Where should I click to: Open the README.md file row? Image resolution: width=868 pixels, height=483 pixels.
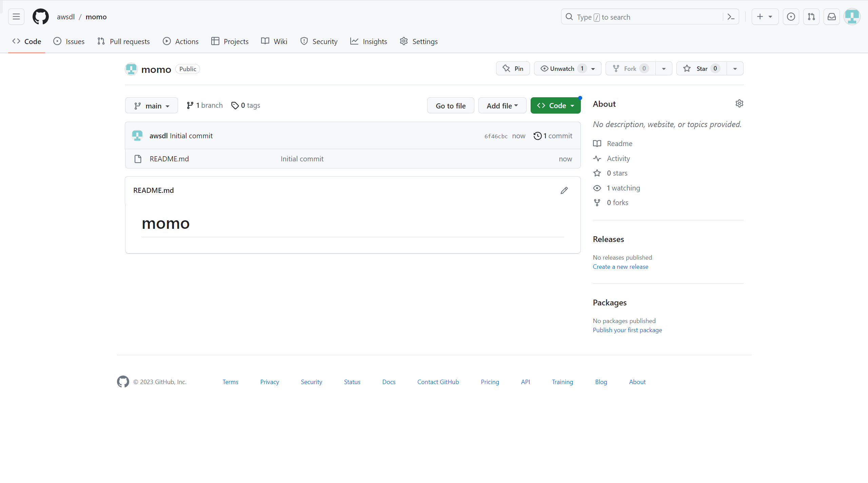(x=169, y=159)
